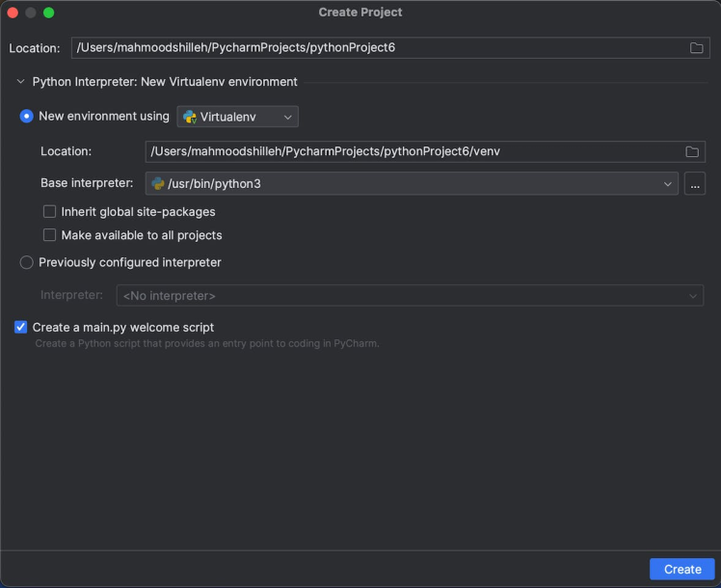This screenshot has height=588, width=721.
Task: Choose the Previously configured interpreter option
Action: [27, 262]
